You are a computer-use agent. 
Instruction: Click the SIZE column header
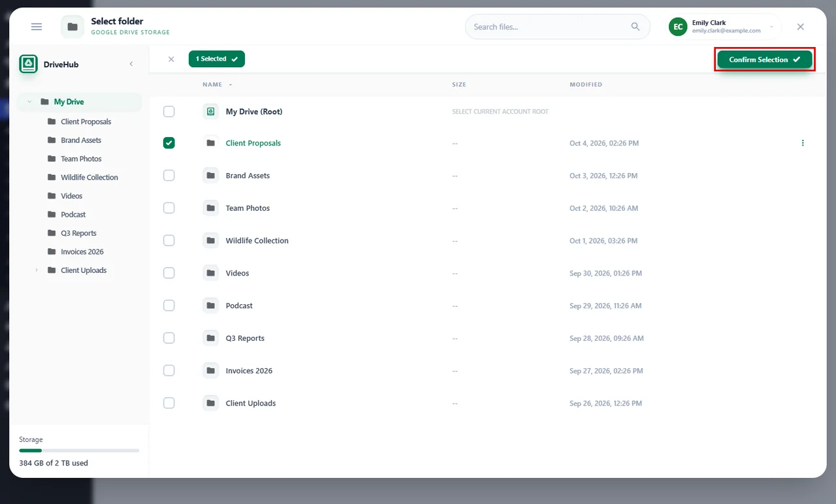[459, 85]
